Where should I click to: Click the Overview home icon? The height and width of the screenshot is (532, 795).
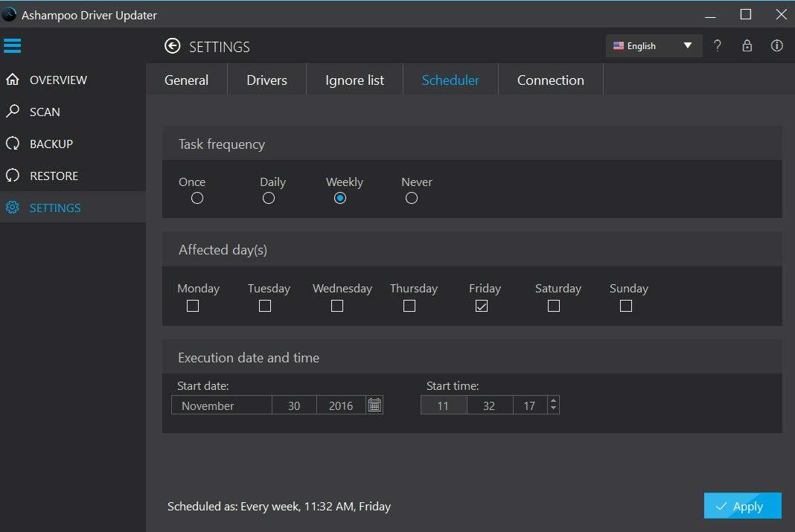[13, 80]
